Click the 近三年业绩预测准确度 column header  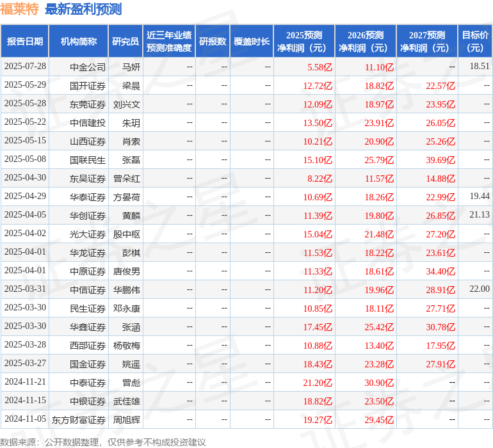pos(169,41)
